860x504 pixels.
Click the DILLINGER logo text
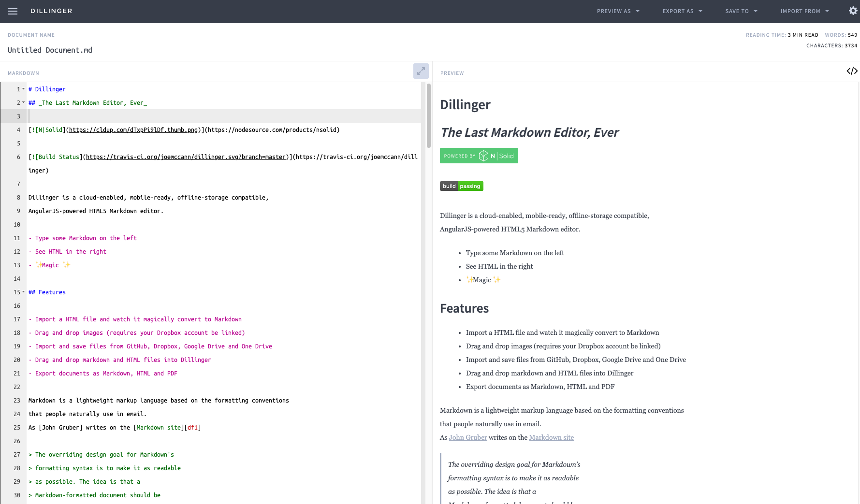[x=51, y=11]
